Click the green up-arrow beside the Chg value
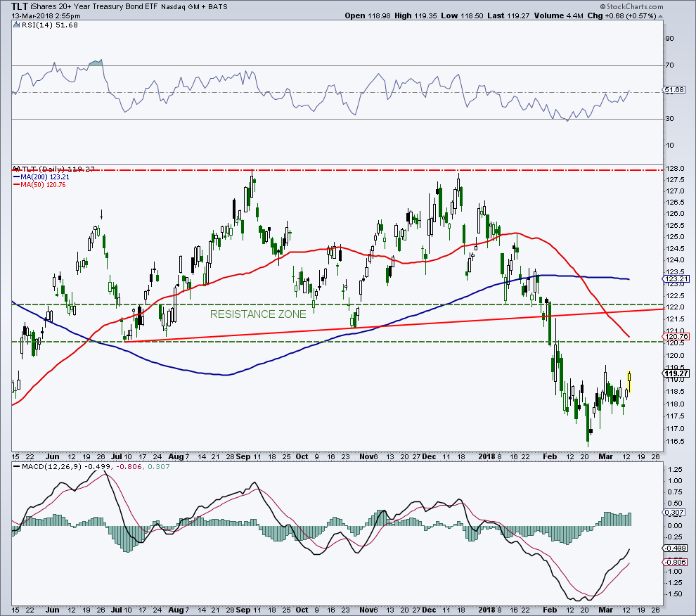 pyautogui.click(x=660, y=16)
